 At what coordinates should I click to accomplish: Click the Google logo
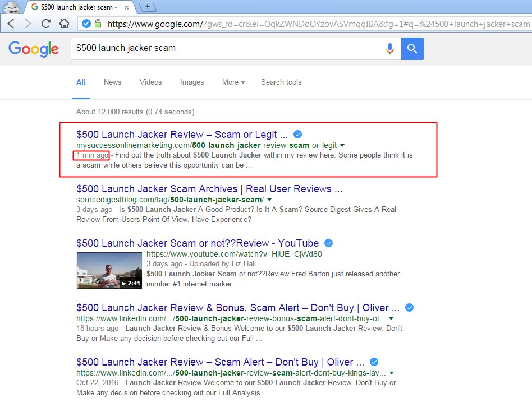(34, 49)
